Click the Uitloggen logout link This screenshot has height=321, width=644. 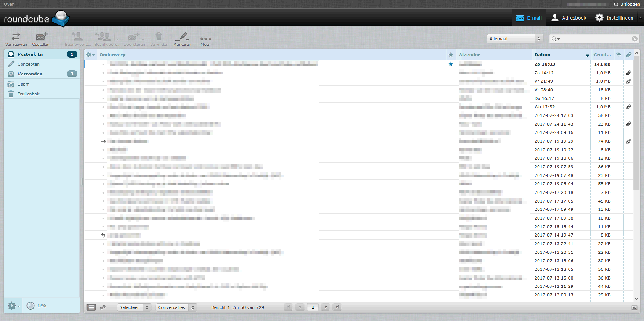pos(627,4)
